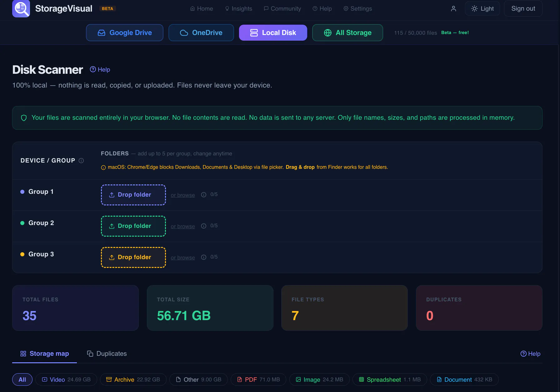
Task: Click the '115 / 50,000 files' counter
Action: click(x=416, y=33)
